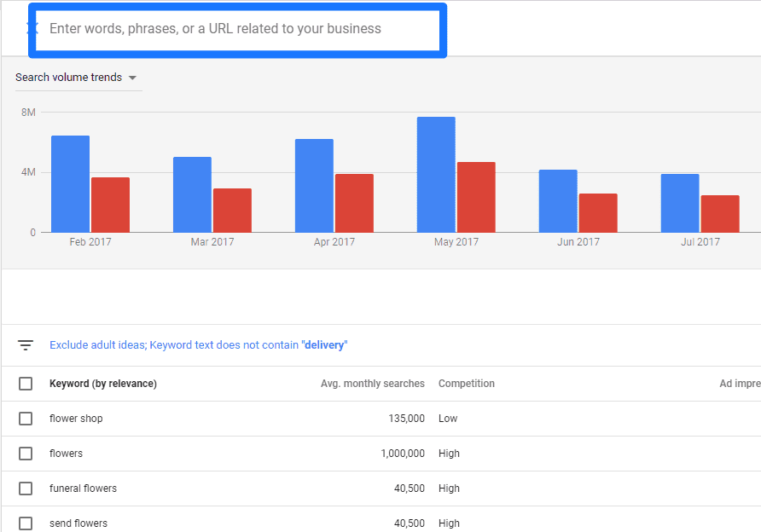Toggle the select-all keywords checkbox
This screenshot has width=761, height=532.
[26, 384]
